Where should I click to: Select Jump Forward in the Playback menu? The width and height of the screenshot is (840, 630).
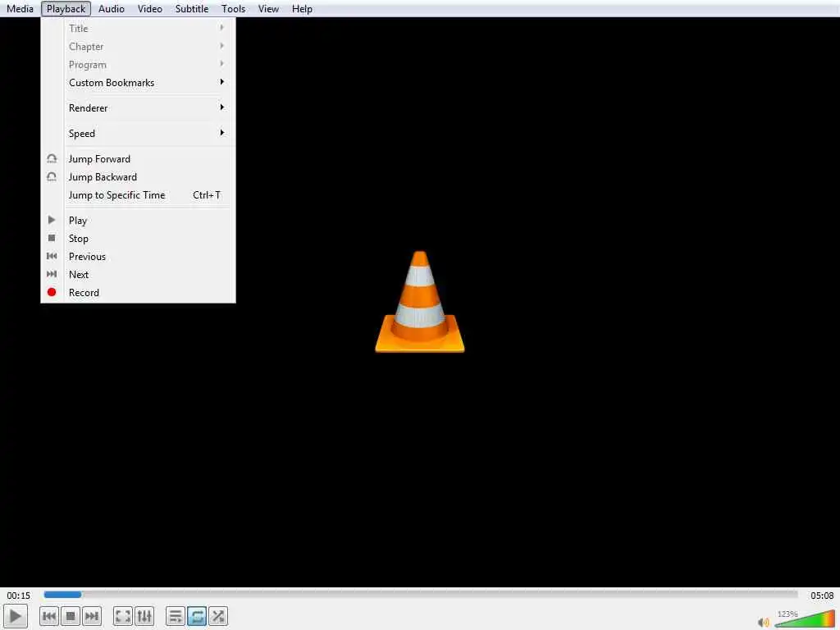[138, 158]
